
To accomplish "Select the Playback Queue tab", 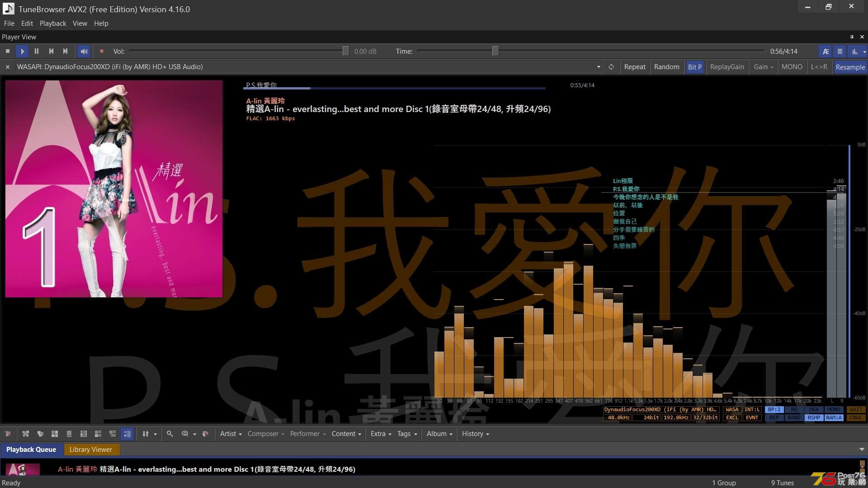I will point(32,449).
